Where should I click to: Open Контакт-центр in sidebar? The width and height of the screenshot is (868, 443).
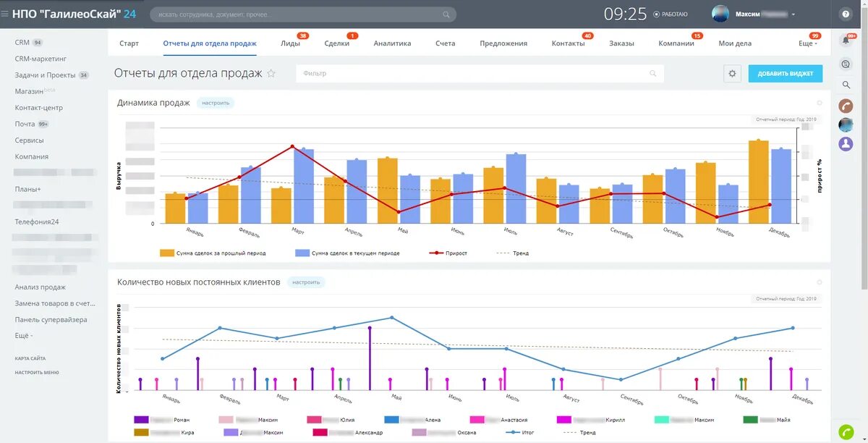click(39, 108)
